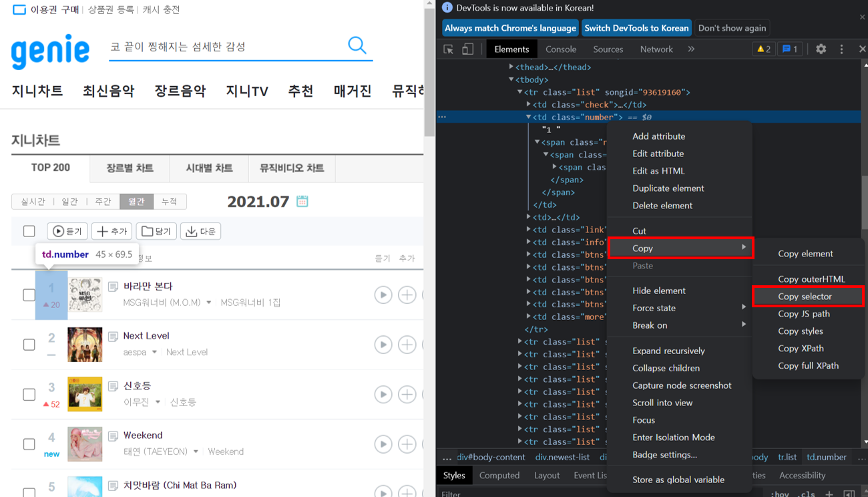Show more DevTools tabs chevron

pyautogui.click(x=691, y=49)
